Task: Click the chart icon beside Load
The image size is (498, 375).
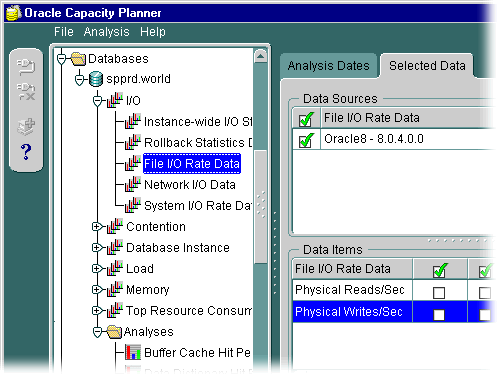Action: (x=115, y=268)
